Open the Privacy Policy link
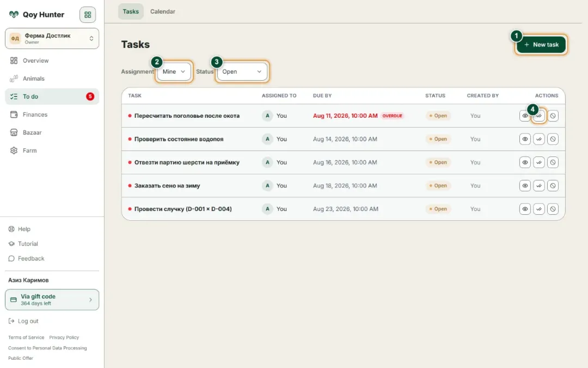Screen dimensions: 588x368 [64, 337]
